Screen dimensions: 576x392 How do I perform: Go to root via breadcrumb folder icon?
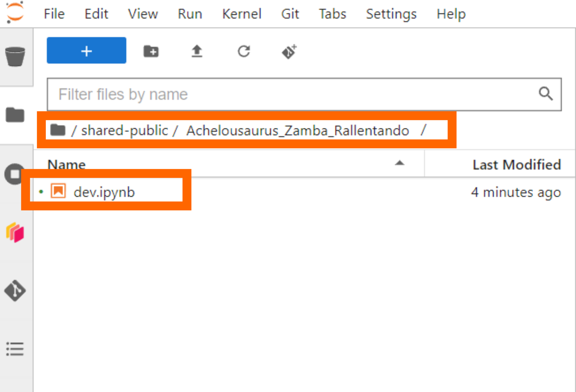(58, 130)
